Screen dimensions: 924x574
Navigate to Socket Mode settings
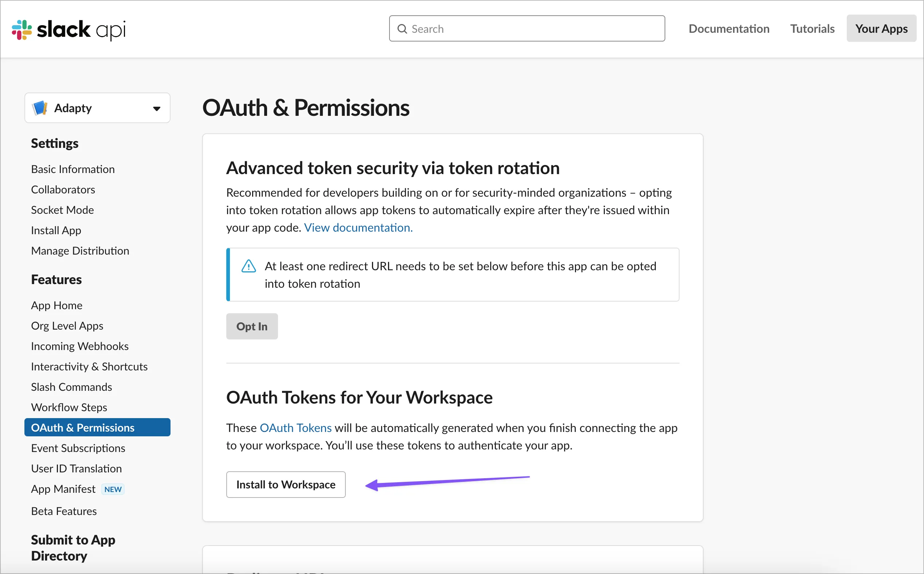[x=62, y=210]
